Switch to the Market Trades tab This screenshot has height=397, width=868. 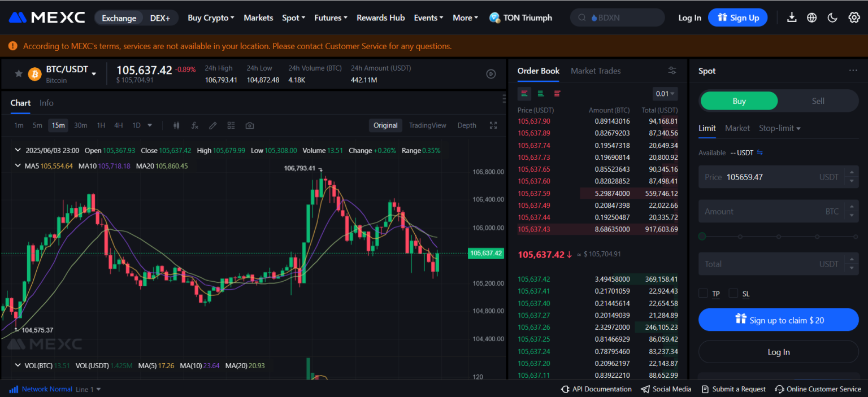596,71
